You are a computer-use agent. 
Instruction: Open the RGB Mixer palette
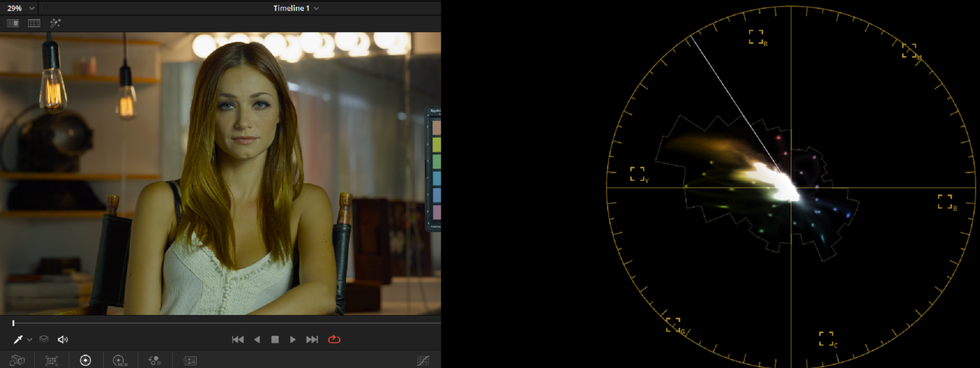click(x=155, y=360)
